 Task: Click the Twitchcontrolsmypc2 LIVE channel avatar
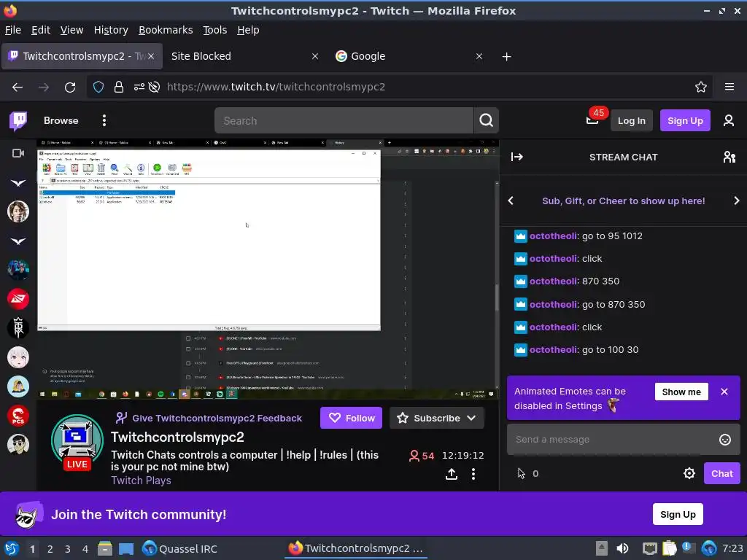tap(77, 441)
